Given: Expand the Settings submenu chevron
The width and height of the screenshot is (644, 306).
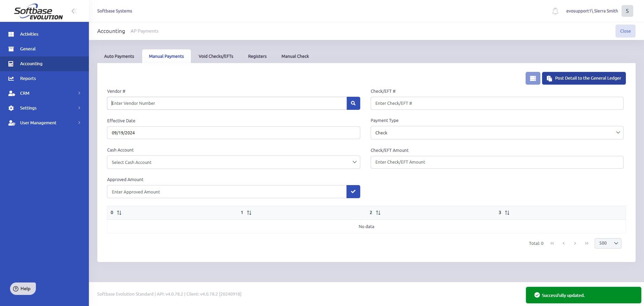Looking at the screenshot, I should pos(79,108).
